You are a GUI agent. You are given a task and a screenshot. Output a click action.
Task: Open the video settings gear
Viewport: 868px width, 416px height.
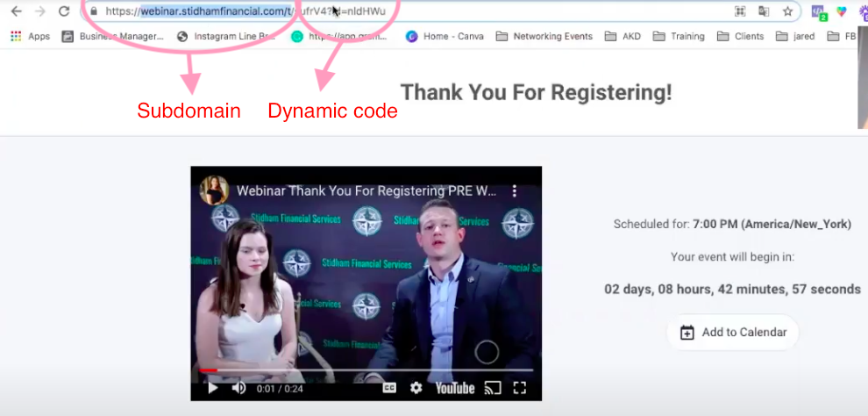[416, 388]
